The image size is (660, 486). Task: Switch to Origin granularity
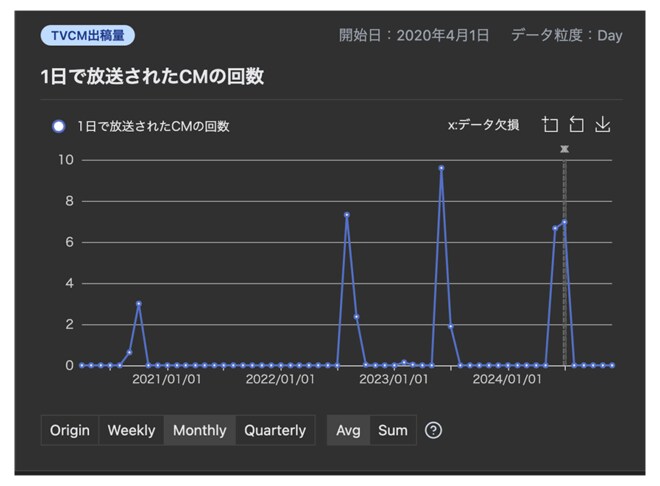point(70,430)
